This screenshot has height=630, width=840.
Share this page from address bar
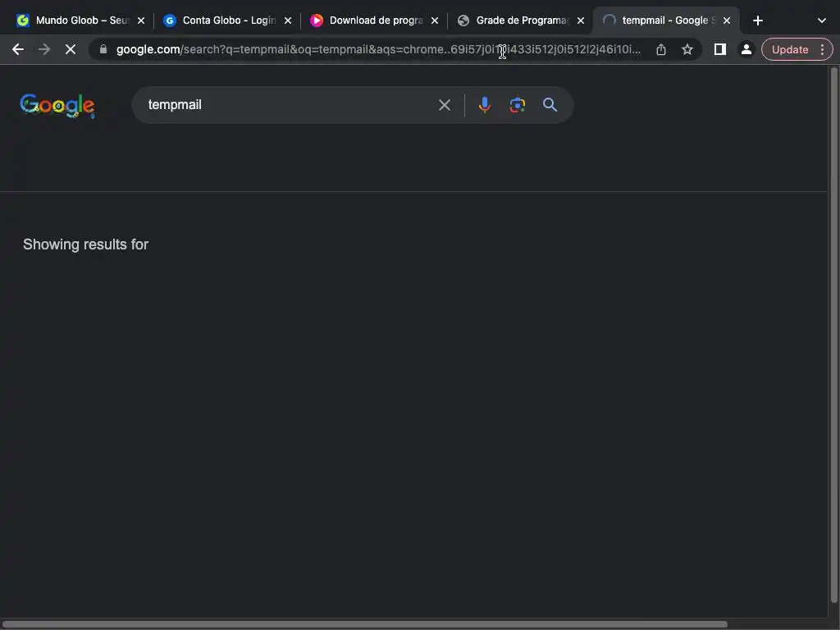[661, 49]
